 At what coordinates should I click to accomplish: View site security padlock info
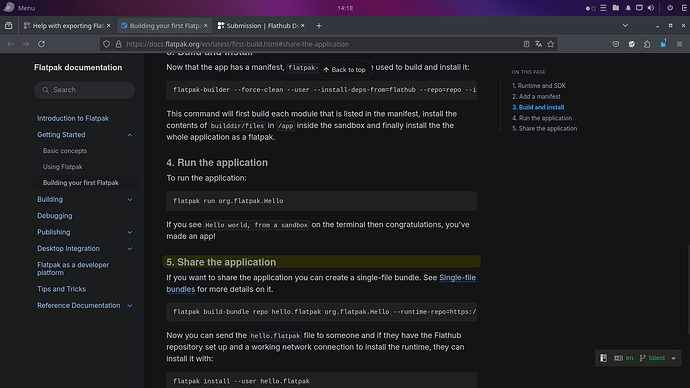click(118, 44)
